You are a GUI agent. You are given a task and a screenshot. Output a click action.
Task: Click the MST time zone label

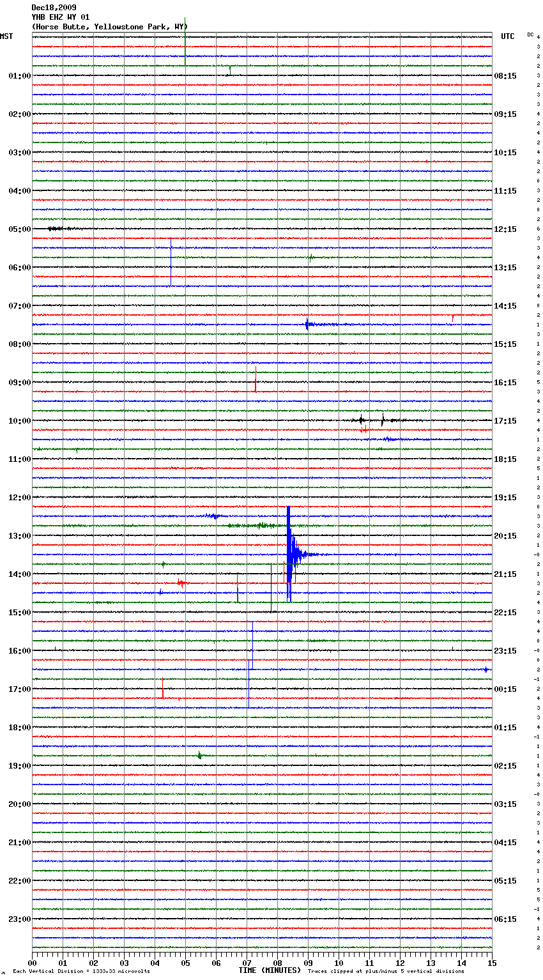pos(6,36)
